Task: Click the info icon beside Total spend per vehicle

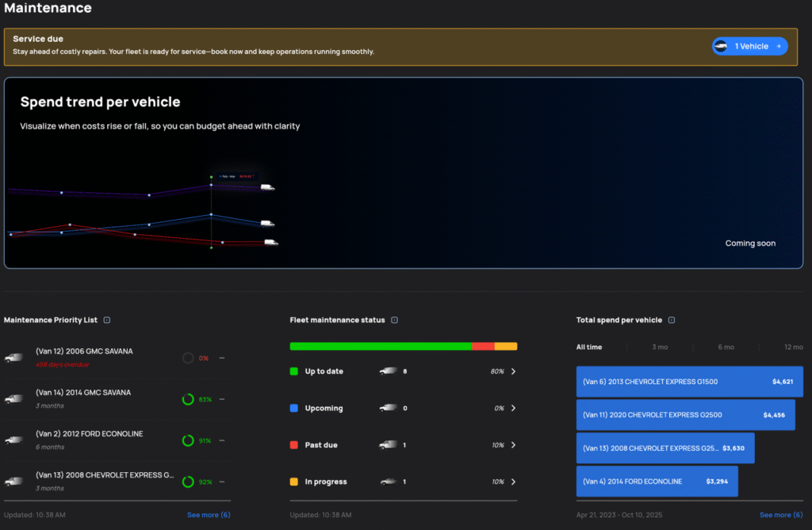Action: pyautogui.click(x=672, y=321)
